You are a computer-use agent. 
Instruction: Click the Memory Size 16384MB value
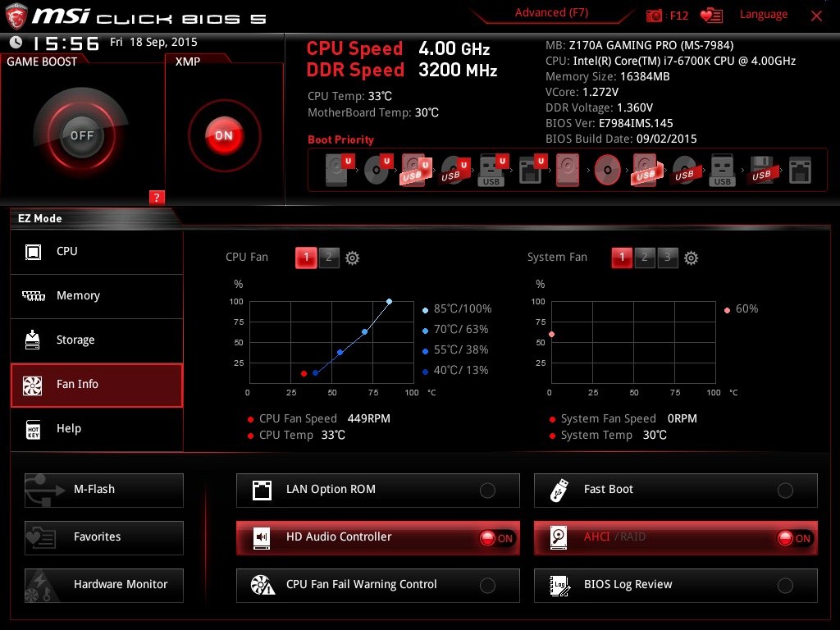[x=645, y=76]
